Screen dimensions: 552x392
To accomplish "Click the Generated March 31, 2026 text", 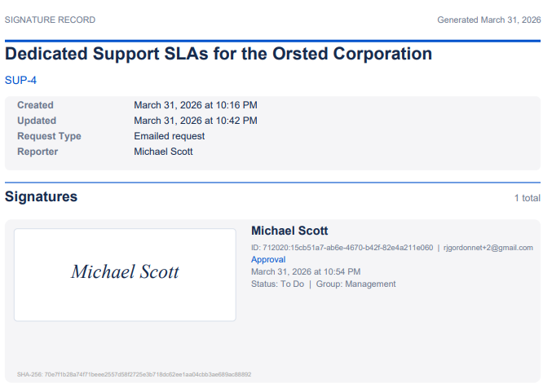I will pos(489,20).
